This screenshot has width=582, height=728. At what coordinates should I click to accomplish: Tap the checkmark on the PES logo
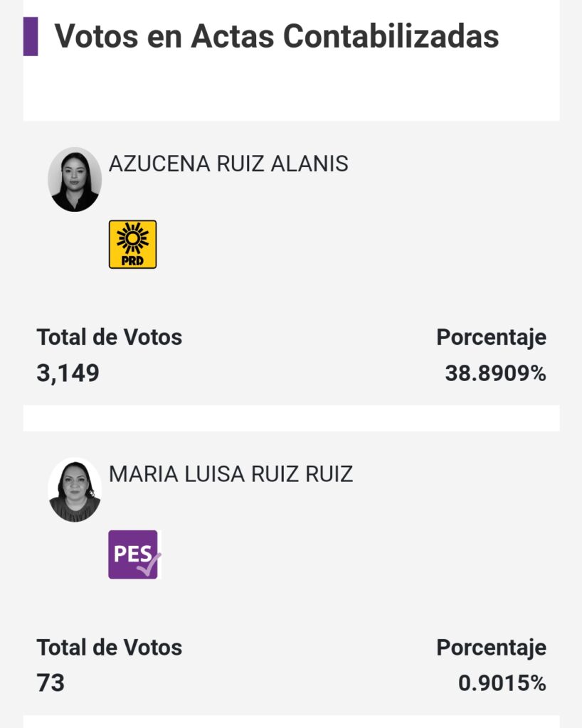tap(151, 563)
